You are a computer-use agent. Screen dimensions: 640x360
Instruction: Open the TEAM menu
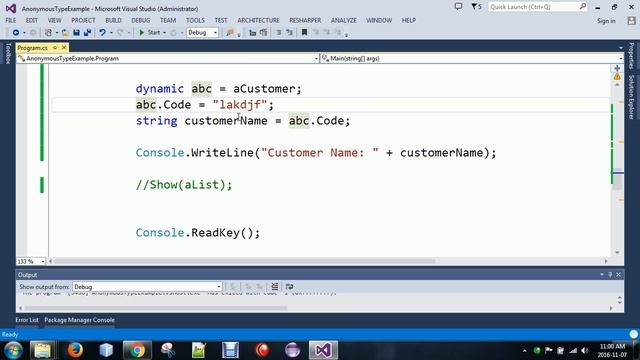click(x=168, y=20)
